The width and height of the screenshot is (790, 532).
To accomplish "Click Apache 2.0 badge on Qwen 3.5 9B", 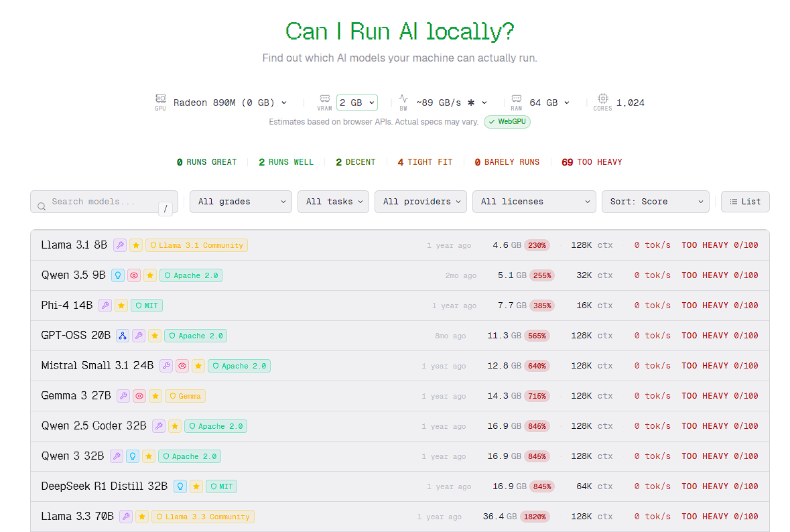I will 191,275.
